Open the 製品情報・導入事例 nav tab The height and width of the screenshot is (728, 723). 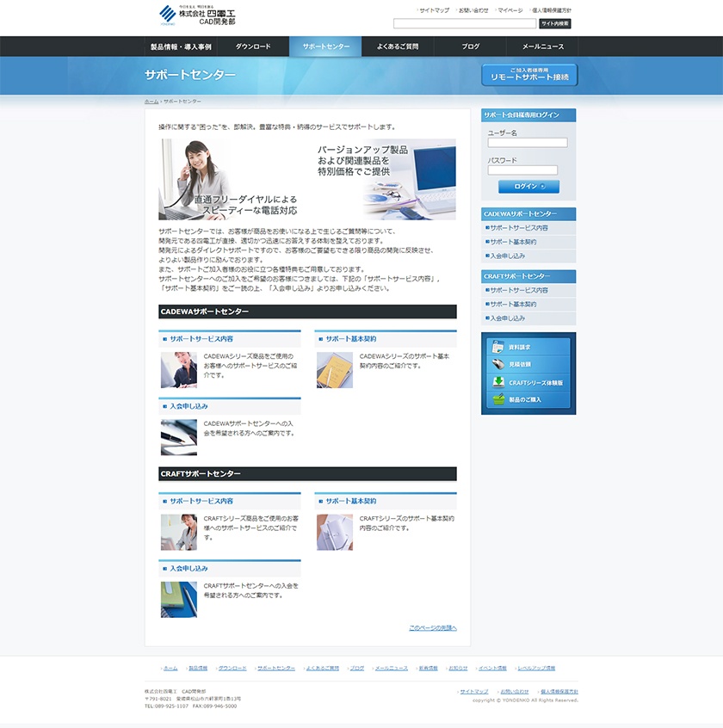click(181, 46)
